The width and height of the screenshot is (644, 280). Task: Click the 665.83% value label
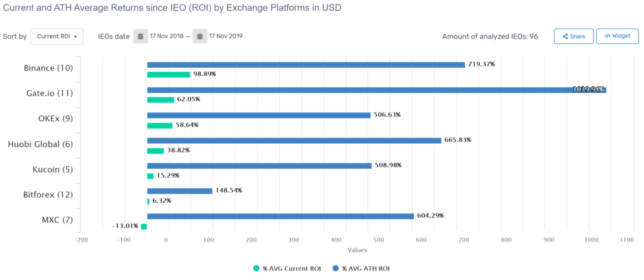458,140
